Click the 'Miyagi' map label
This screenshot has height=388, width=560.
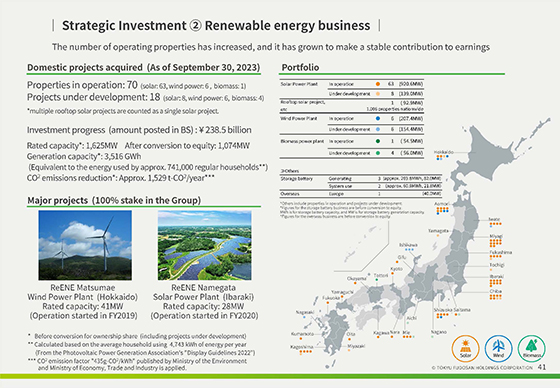(x=496, y=236)
